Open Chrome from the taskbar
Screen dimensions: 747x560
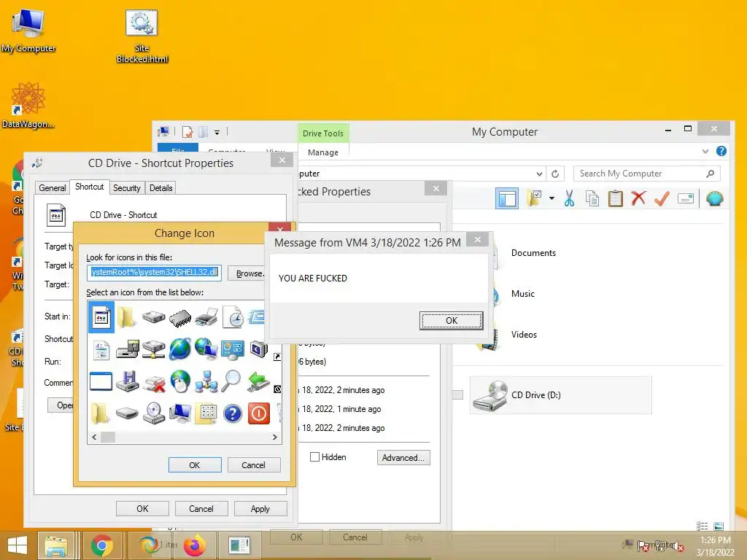point(101,545)
